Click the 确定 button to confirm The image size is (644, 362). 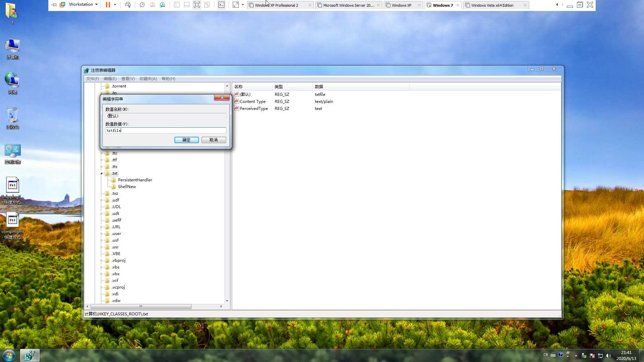(186, 140)
